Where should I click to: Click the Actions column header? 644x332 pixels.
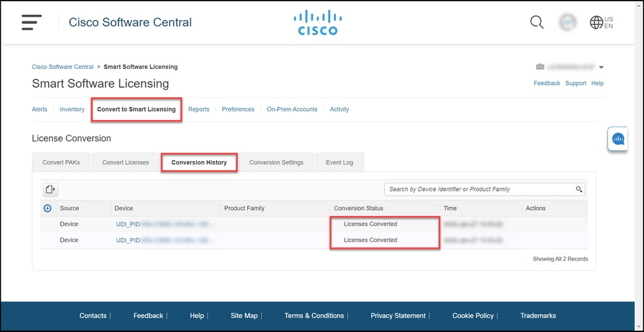536,208
